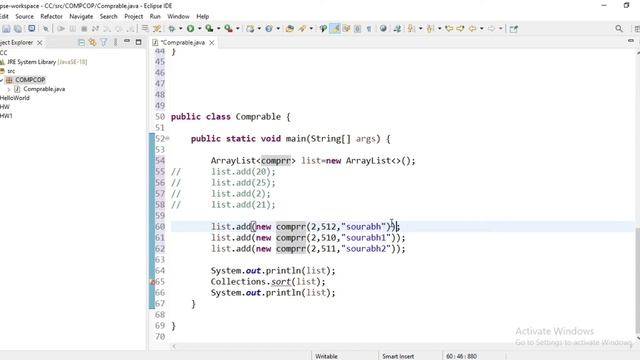Collapse the main method fold on line 52
Screen dimensions: 640x360
[x=167, y=139]
